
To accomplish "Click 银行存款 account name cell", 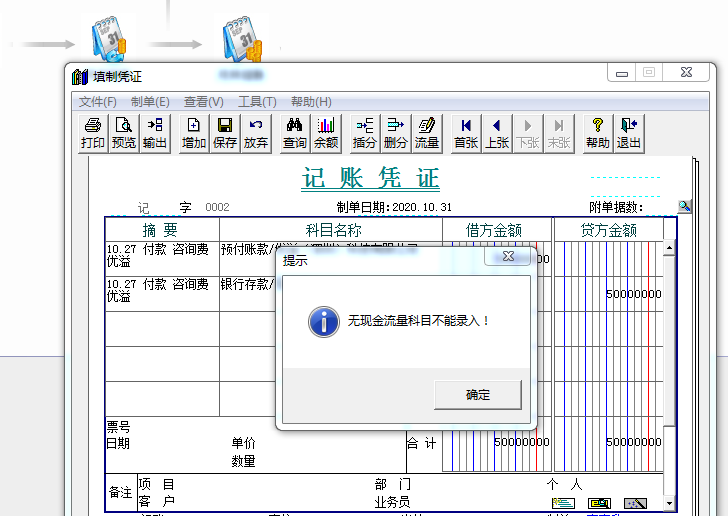I will pyautogui.click(x=247, y=294).
